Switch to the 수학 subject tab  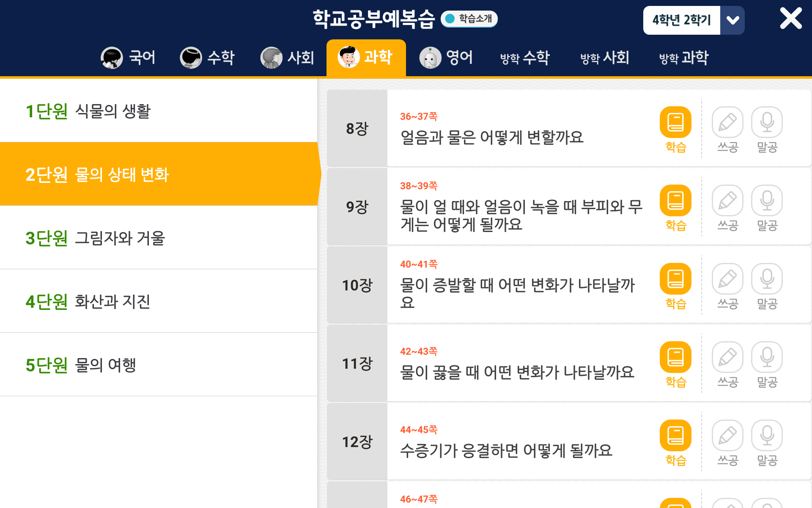207,58
